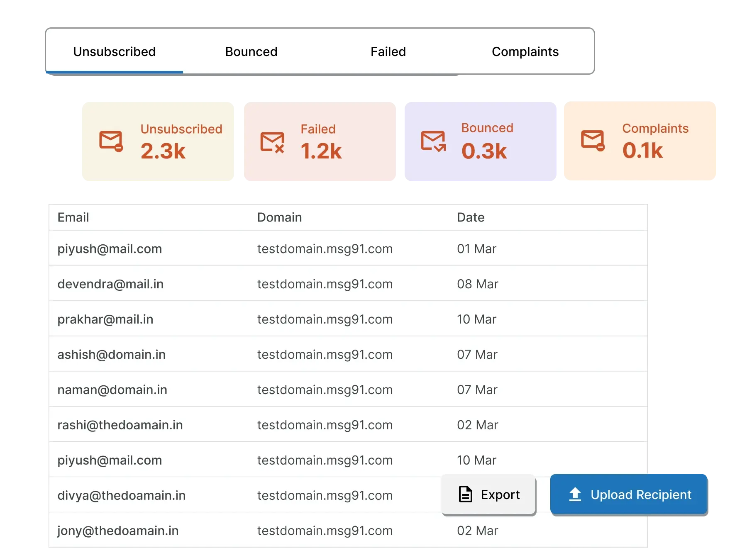Select the jony@thedoamain.in table row
The height and width of the screenshot is (560, 747).
point(118,531)
